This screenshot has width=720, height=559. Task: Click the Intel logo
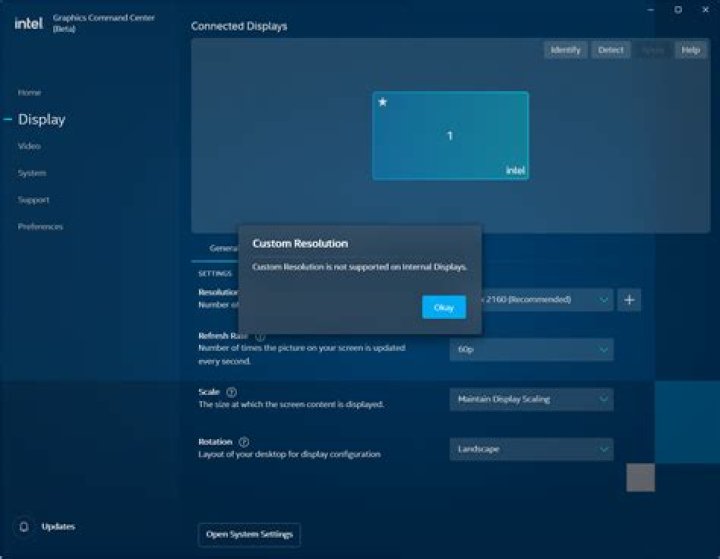(x=28, y=23)
